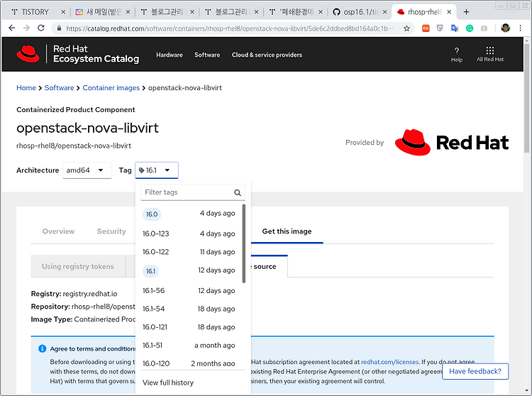Open the Security tab

[111, 231]
